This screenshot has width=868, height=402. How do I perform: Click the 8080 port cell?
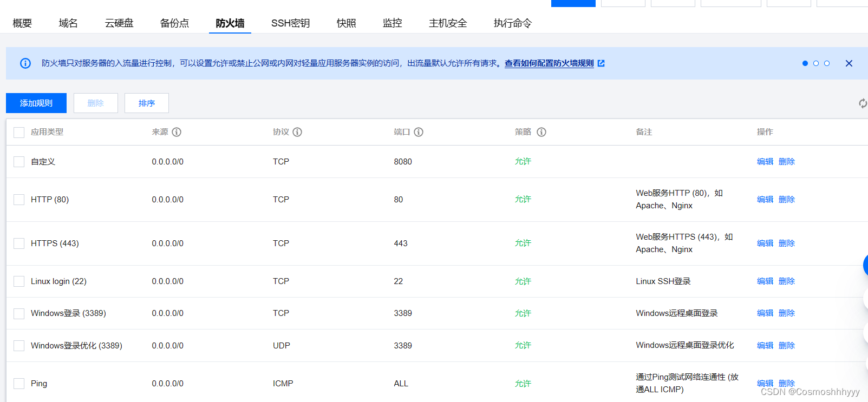[403, 162]
